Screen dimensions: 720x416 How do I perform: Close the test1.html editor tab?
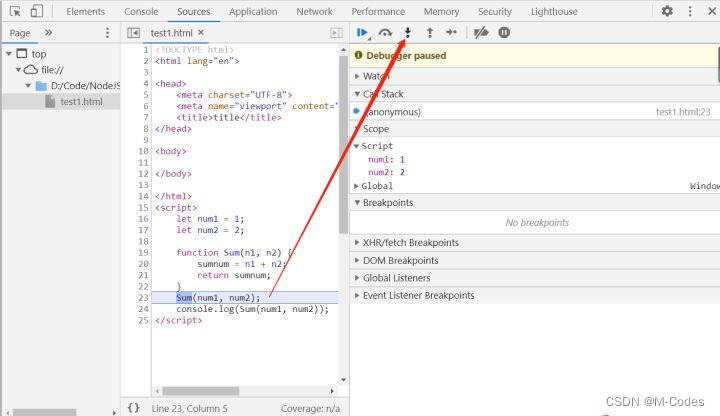[201, 33]
